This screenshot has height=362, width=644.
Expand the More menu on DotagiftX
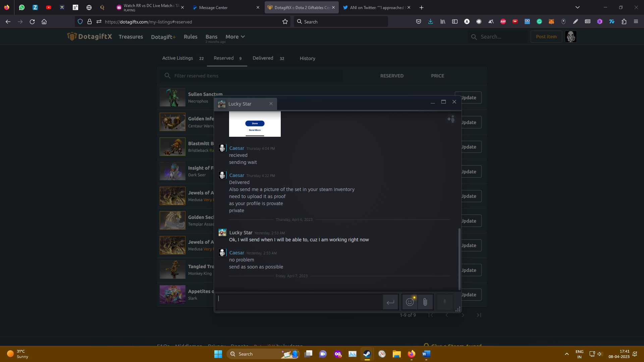click(235, 37)
